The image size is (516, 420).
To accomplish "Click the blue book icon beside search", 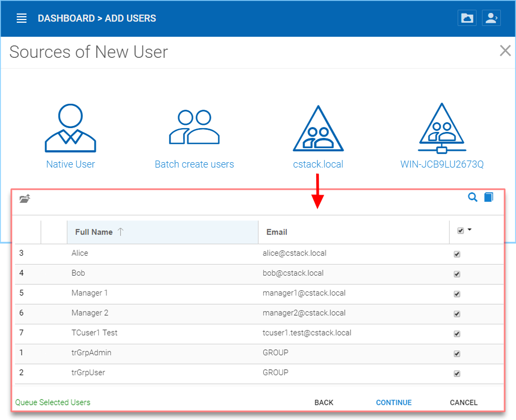I will 488,197.
